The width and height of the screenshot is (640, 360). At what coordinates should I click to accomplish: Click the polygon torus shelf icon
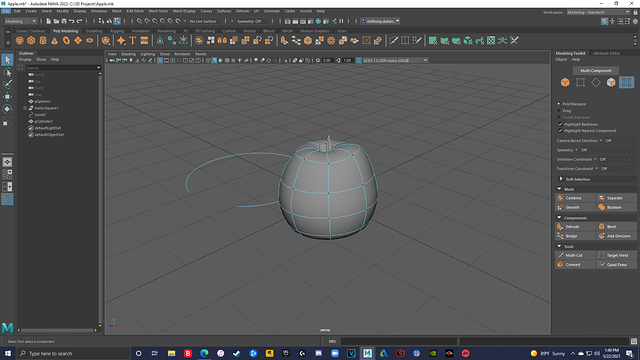tap(66, 40)
